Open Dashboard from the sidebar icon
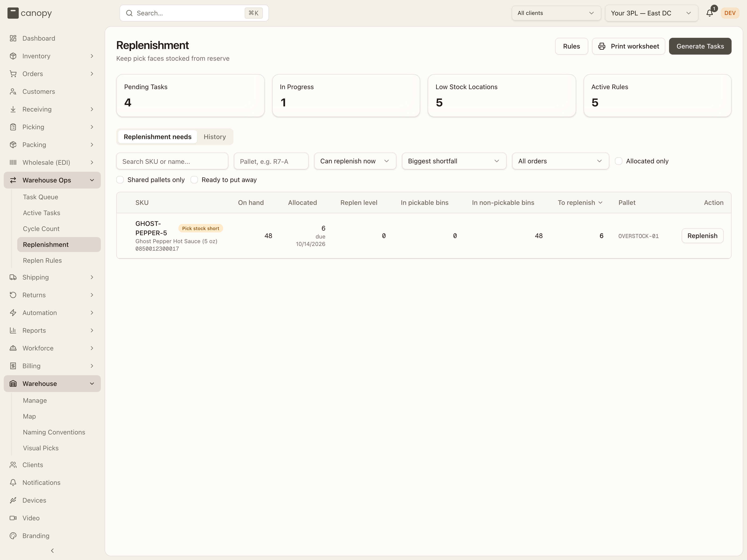Image resolution: width=747 pixels, height=560 pixels. point(13,38)
